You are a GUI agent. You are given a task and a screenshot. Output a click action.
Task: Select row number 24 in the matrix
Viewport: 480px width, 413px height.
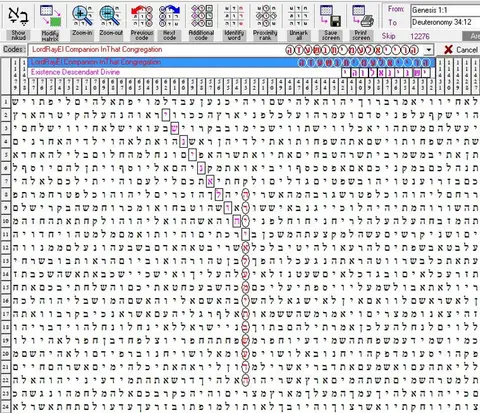tap(6, 407)
